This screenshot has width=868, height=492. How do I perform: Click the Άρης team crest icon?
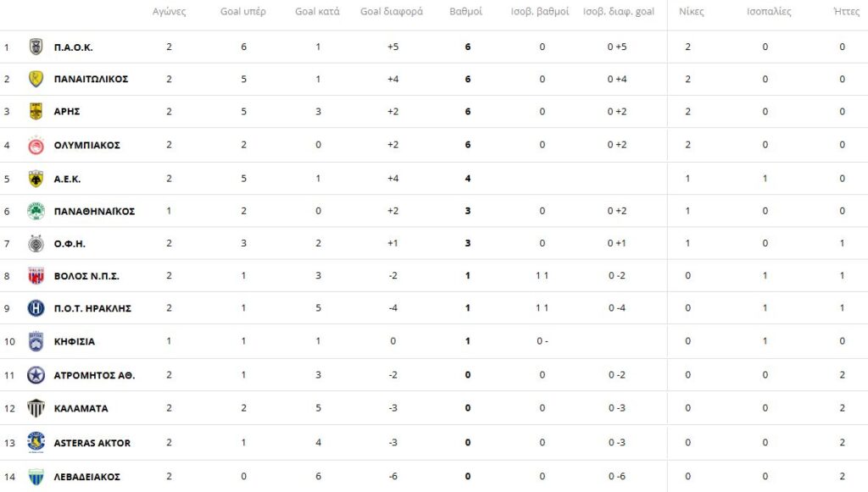tap(36, 111)
